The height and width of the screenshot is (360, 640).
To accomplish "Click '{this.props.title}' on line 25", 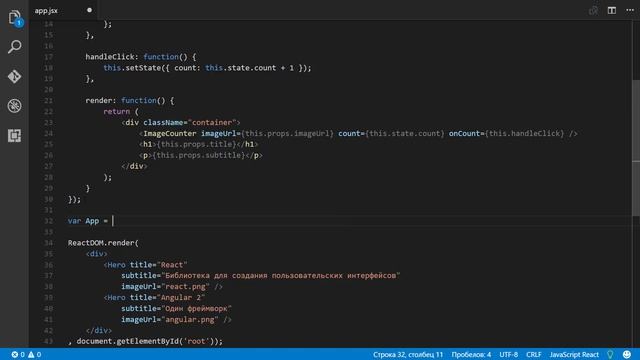I will click(196, 144).
